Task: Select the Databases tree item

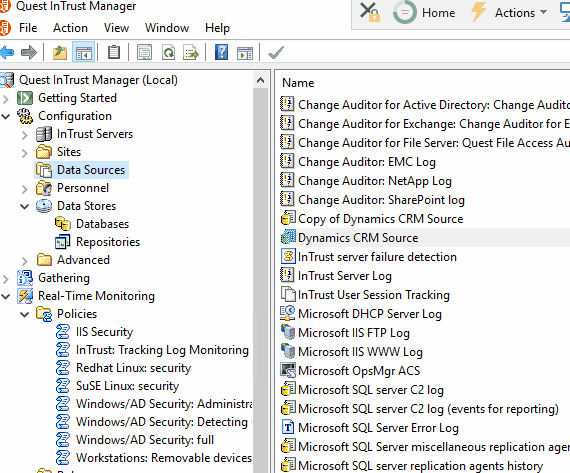Action: (x=103, y=224)
